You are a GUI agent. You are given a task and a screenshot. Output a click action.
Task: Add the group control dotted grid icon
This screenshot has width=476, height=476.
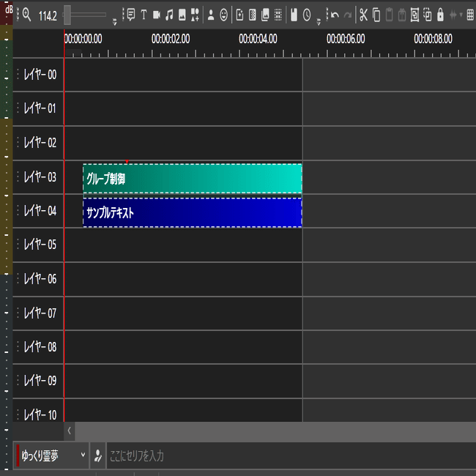(x=278, y=15)
